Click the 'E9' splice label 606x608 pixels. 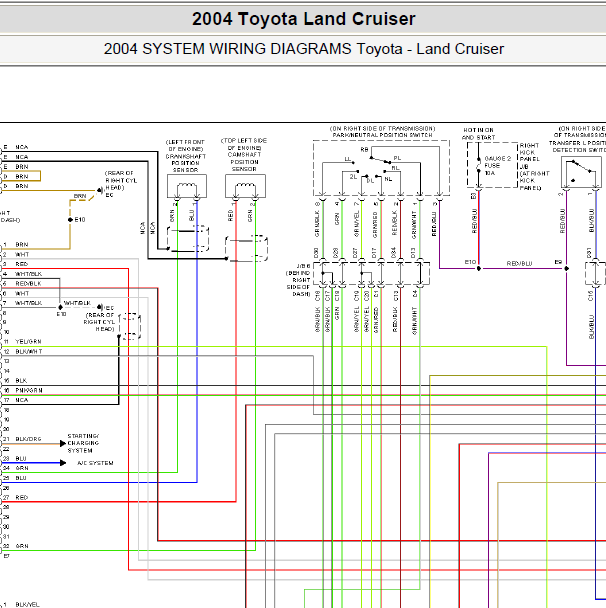coord(558,262)
